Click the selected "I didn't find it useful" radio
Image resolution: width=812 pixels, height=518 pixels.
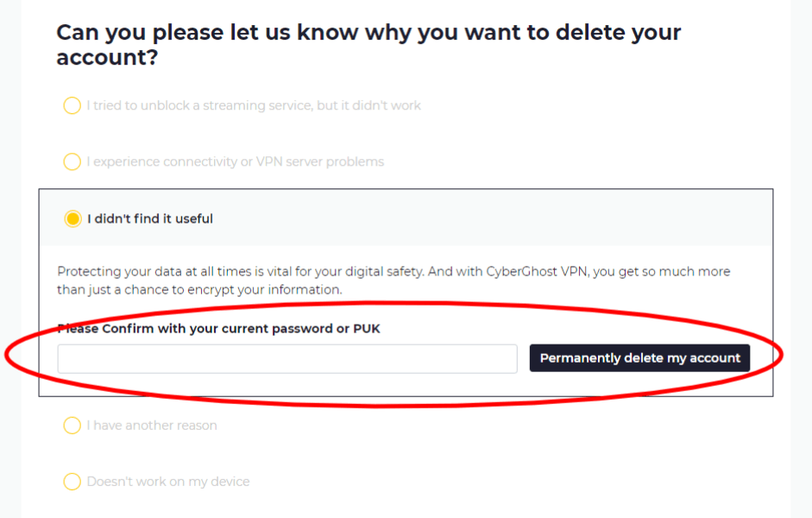coord(72,218)
